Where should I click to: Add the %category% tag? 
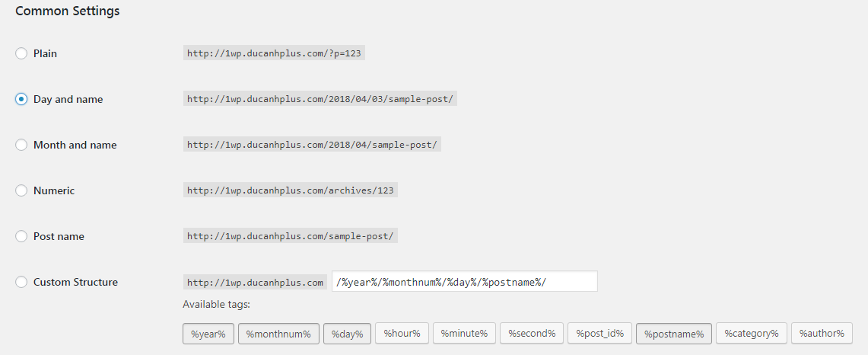click(x=751, y=333)
